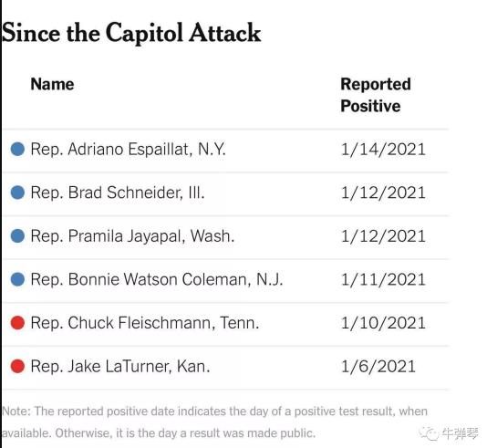
Task: Click the date 1/6/2021
Action: pos(378,367)
